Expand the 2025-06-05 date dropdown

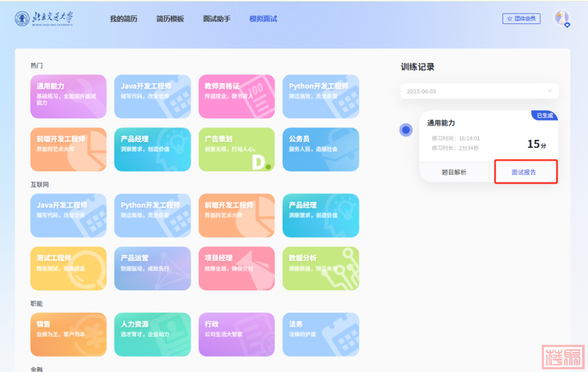(480, 91)
